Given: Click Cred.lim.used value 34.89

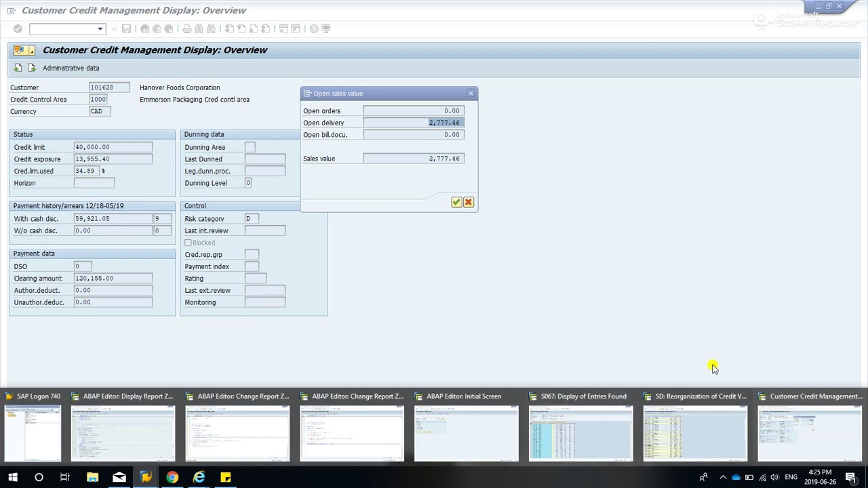Looking at the screenshot, I should (86, 171).
